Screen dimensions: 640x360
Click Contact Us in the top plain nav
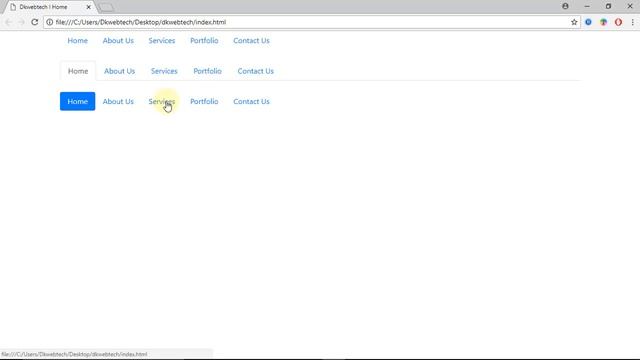tap(251, 40)
